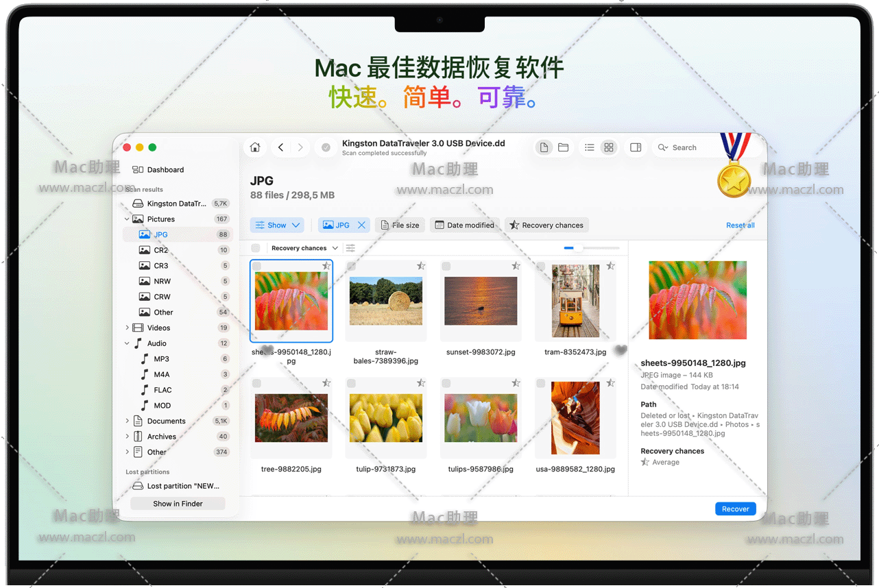Image resolution: width=879 pixels, height=588 pixels.
Task: Open Dashboard from the sidebar
Action: (165, 169)
